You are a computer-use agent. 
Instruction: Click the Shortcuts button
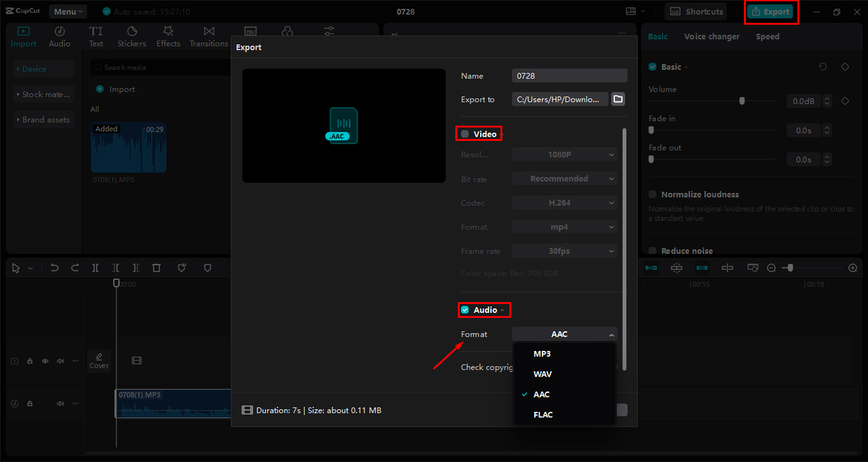click(696, 12)
